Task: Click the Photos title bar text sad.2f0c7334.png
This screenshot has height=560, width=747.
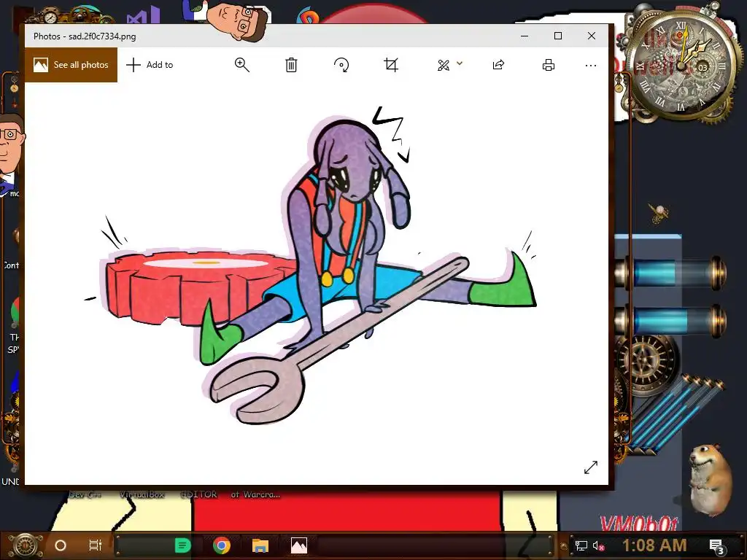Action: pyautogui.click(x=102, y=36)
